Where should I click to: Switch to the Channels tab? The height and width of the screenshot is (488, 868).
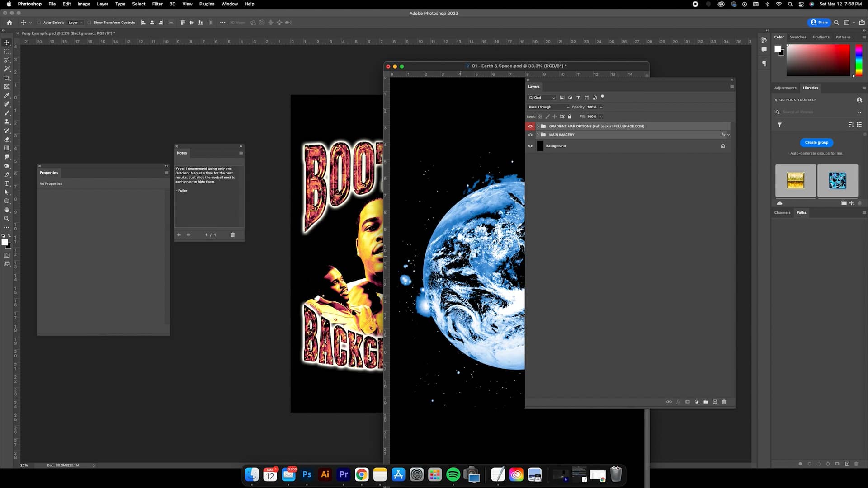[x=783, y=212]
